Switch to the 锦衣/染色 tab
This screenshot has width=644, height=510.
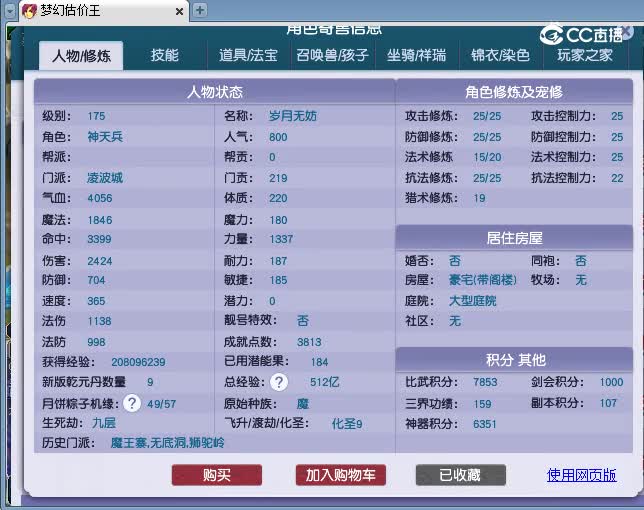(x=500, y=55)
